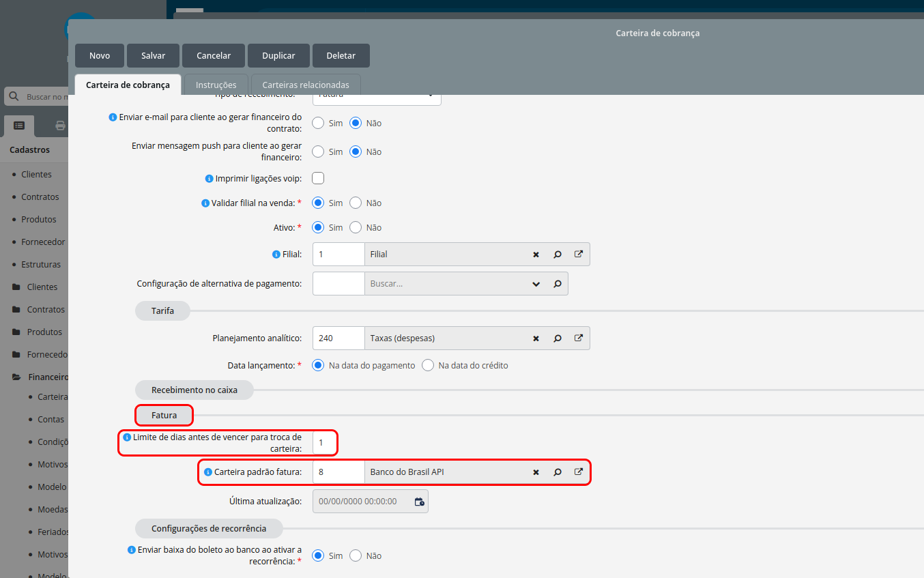Click the printer icon in the sidebar
This screenshot has width=924, height=578.
60,126
